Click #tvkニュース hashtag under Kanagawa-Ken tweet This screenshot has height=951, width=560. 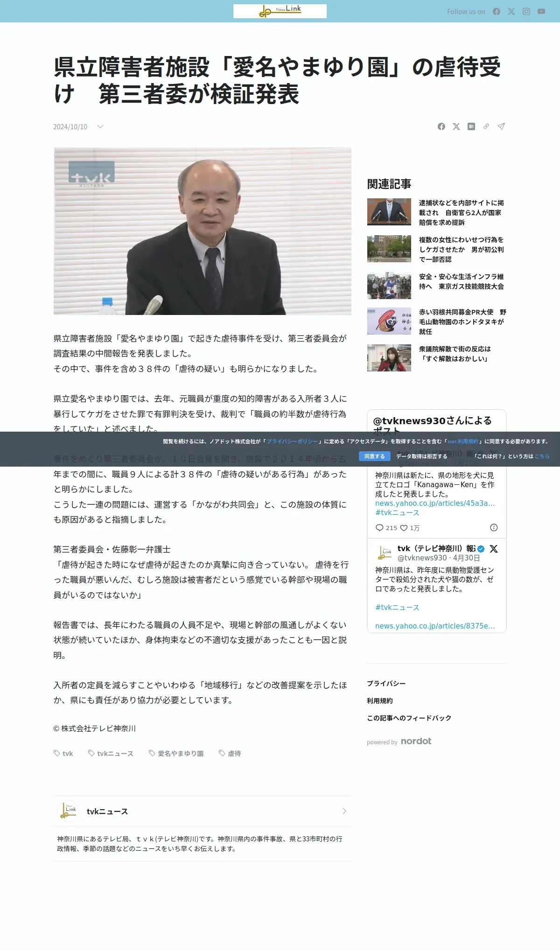tap(397, 513)
